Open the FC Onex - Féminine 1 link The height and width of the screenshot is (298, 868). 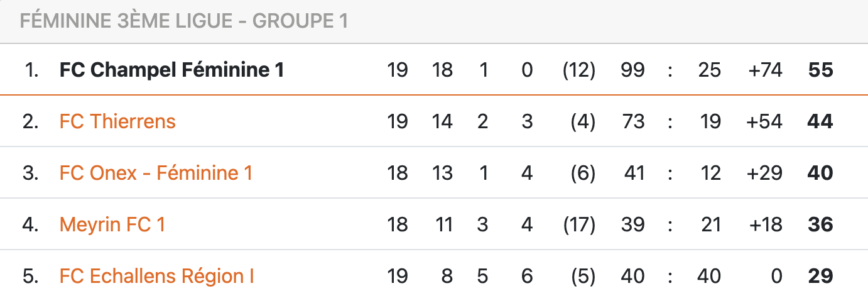(x=156, y=173)
